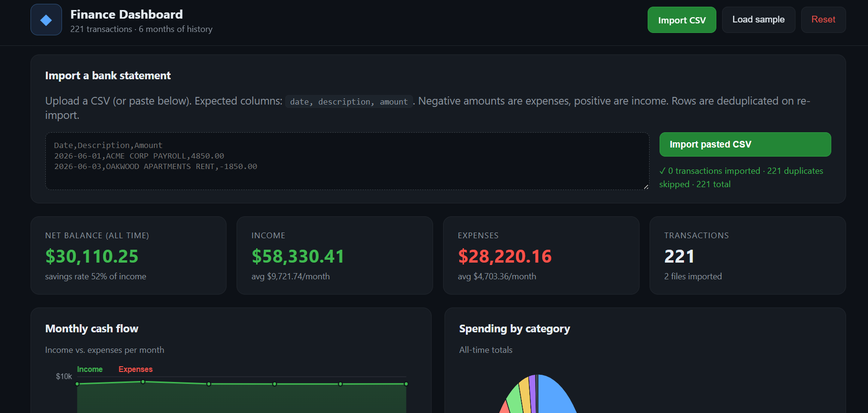Click the Expenses value $28,220.16
This screenshot has height=413, width=868.
point(505,256)
